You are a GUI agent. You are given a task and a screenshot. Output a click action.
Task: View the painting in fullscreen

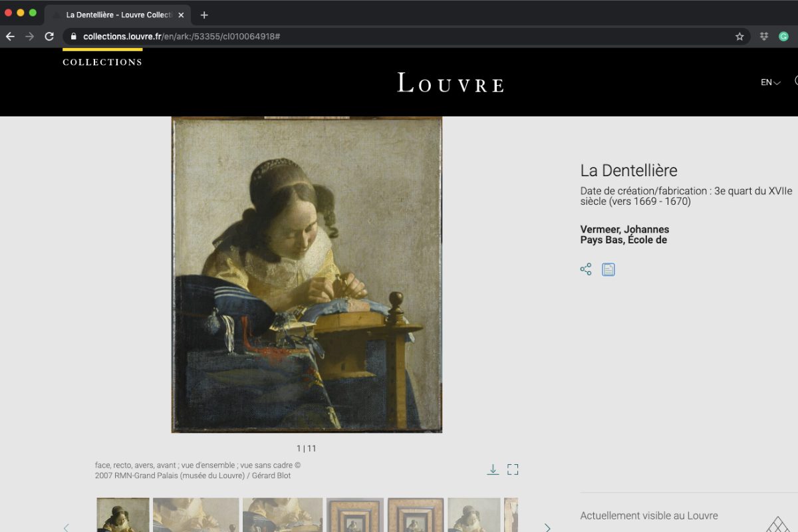513,469
